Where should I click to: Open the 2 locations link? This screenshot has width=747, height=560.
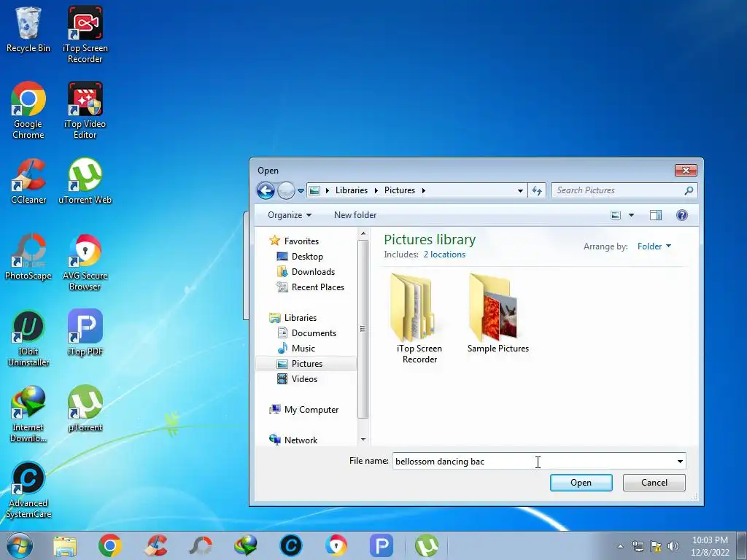[x=444, y=254]
